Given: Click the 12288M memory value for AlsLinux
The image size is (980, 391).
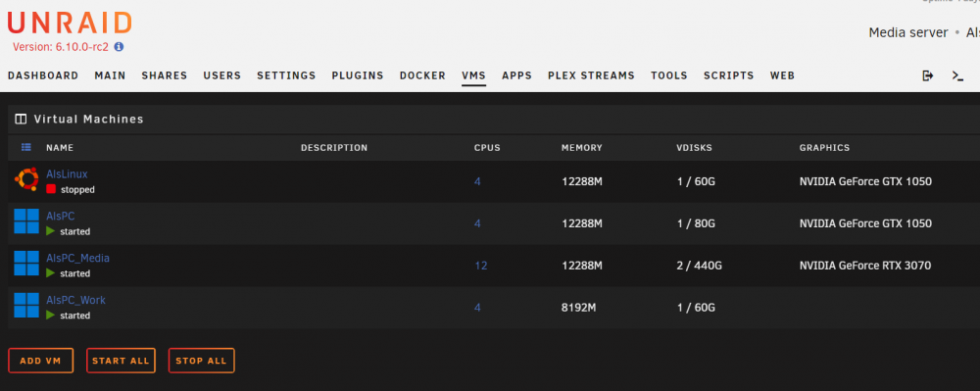Looking at the screenshot, I should [x=582, y=181].
